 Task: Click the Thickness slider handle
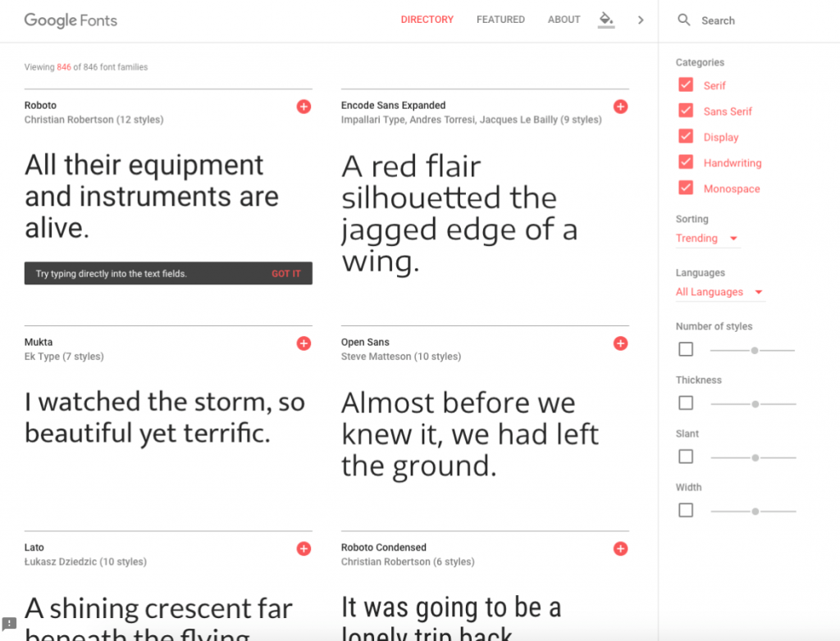(755, 404)
